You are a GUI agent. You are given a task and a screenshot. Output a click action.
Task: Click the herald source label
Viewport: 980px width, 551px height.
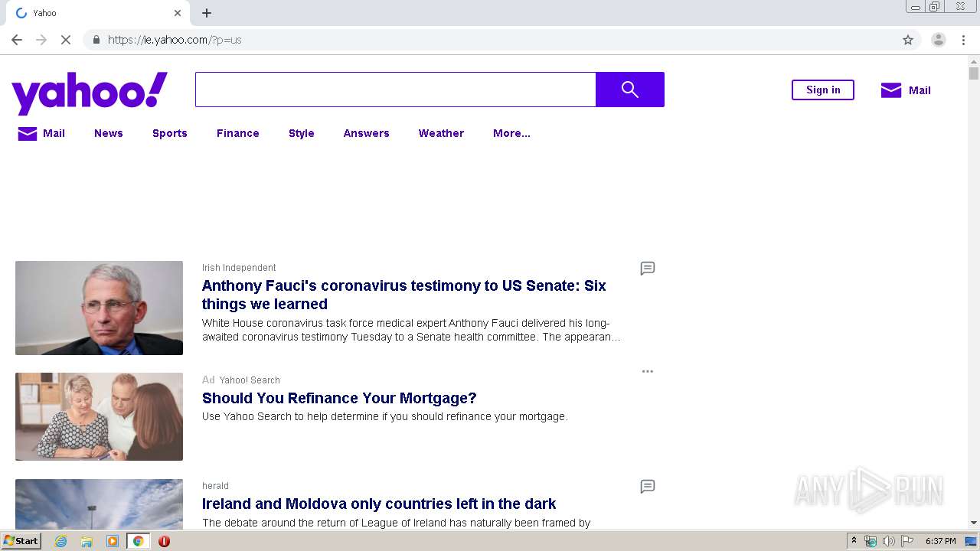(x=215, y=486)
